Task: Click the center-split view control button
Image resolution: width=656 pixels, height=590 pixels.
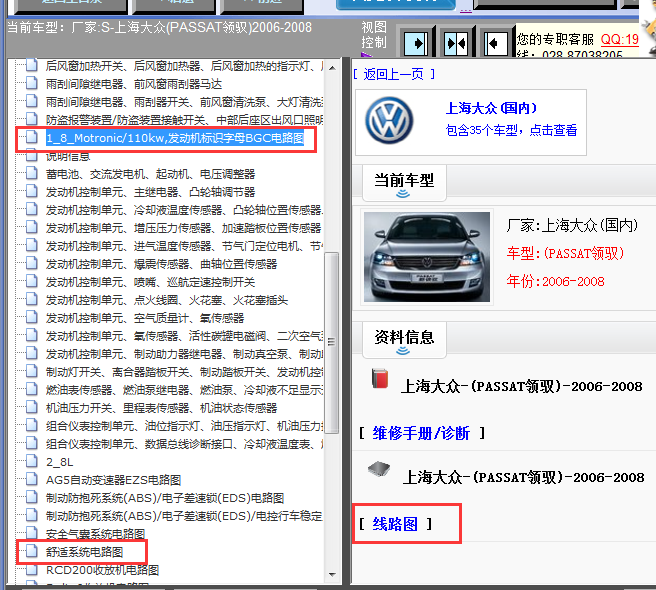Action: 456,43
